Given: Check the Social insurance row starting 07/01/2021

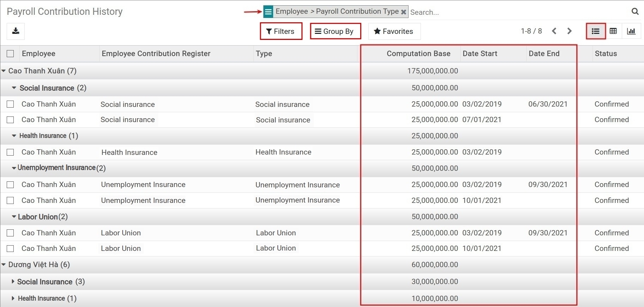Looking at the screenshot, I should (10, 120).
